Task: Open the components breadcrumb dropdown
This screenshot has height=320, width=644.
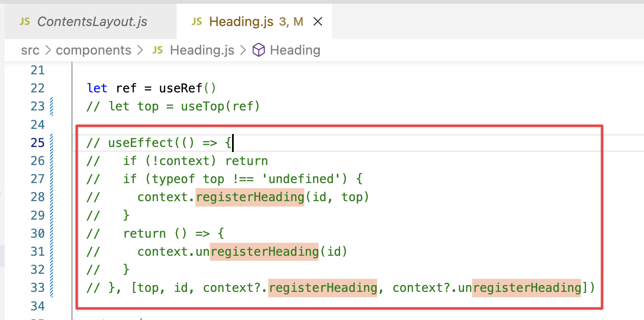Action: 94,50
